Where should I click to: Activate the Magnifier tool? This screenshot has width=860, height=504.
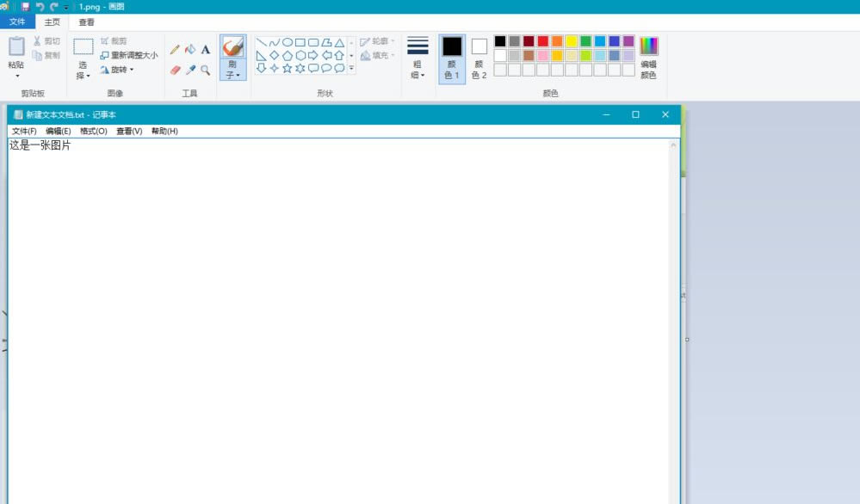206,71
